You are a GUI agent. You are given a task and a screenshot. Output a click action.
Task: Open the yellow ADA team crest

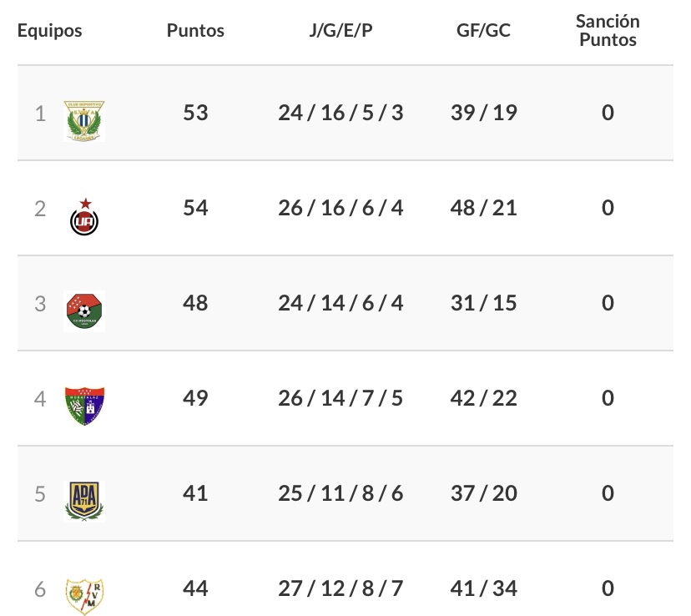pos(84,501)
